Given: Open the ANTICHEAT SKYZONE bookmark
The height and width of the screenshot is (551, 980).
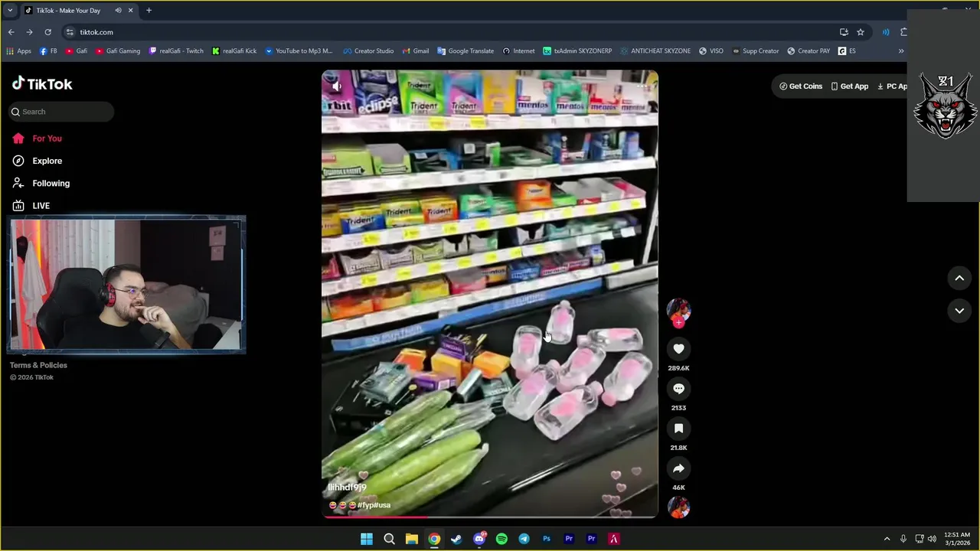Looking at the screenshot, I should (x=655, y=51).
